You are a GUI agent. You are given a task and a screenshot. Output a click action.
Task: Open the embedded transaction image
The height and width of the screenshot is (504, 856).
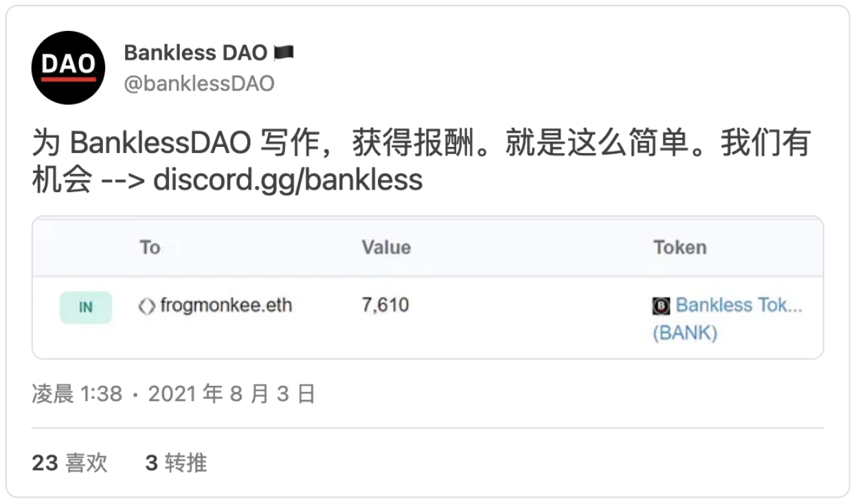[427, 288]
